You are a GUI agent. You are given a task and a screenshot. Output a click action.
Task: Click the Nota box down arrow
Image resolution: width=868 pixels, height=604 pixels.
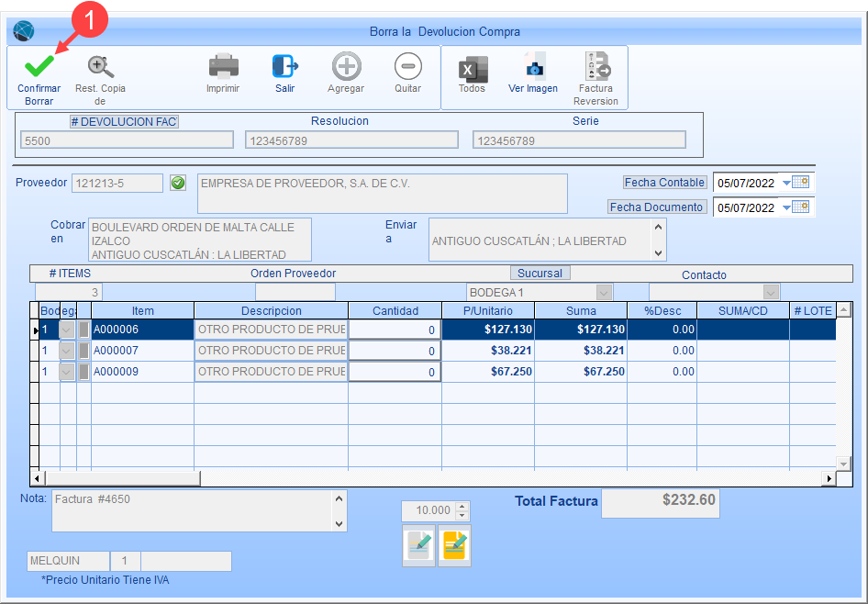point(339,524)
